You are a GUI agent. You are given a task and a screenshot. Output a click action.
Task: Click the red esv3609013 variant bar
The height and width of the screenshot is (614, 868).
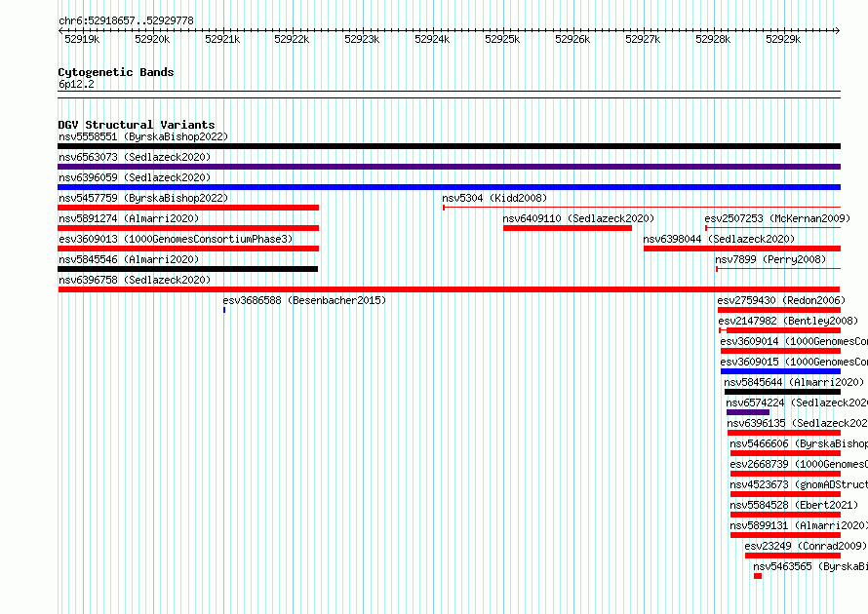click(188, 249)
